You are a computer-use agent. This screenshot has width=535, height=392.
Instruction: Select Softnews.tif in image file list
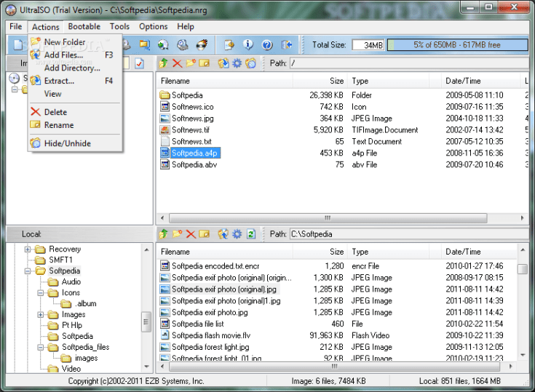[x=191, y=130]
